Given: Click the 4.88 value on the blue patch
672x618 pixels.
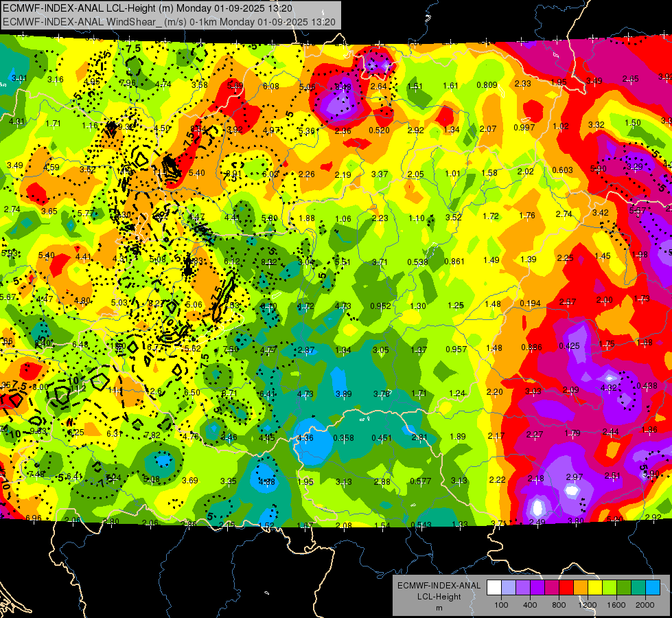Looking at the screenshot, I should pos(266,481).
